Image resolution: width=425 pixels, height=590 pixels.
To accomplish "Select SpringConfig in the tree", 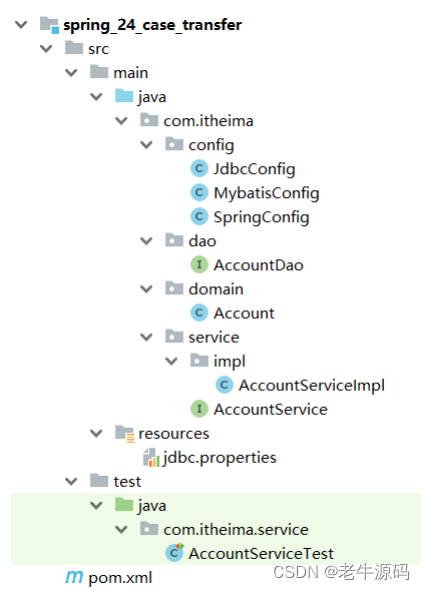I will click(261, 217).
